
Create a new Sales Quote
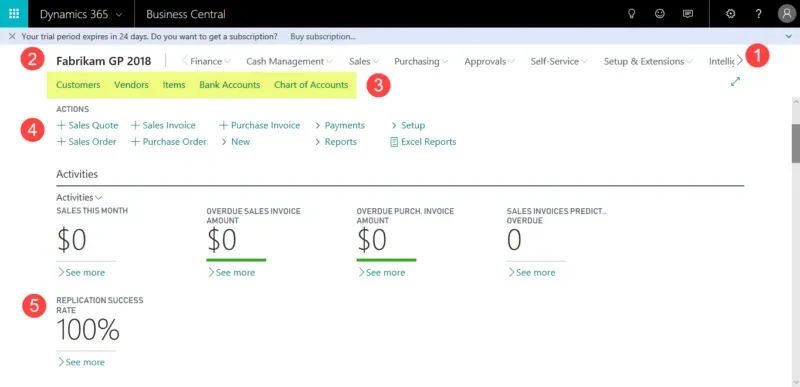87,125
